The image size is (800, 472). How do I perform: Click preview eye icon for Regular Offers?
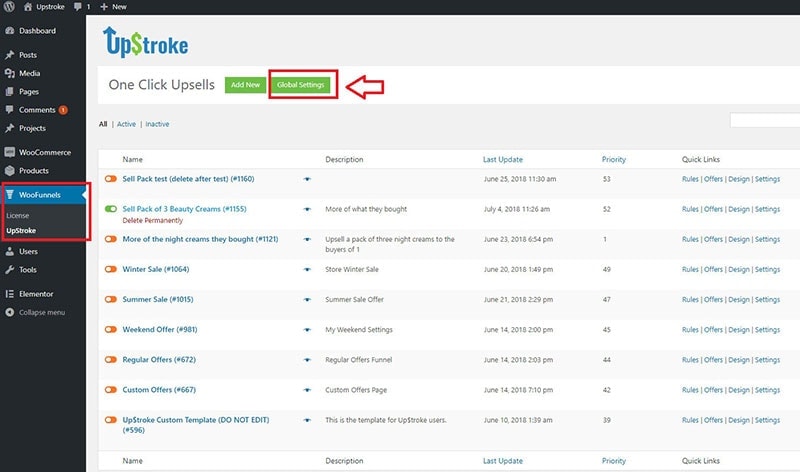[307, 360]
